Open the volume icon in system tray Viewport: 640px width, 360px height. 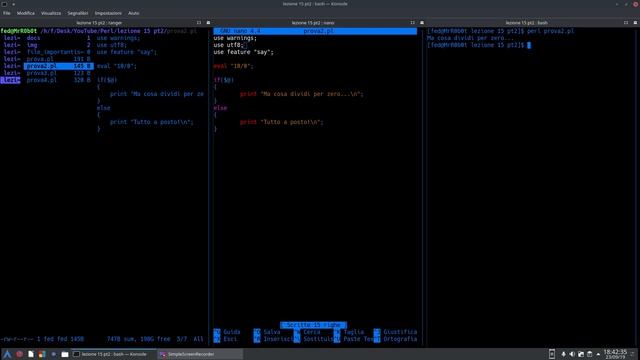click(x=572, y=354)
